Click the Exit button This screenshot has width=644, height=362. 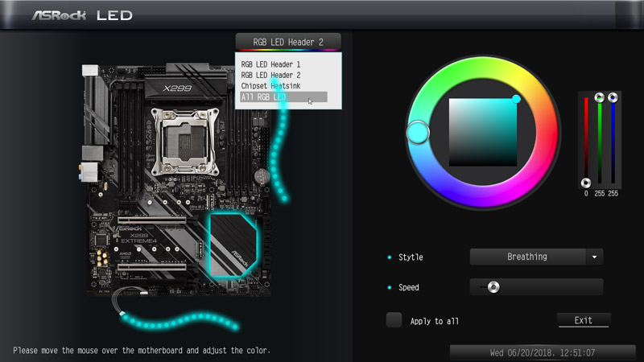[583, 320]
